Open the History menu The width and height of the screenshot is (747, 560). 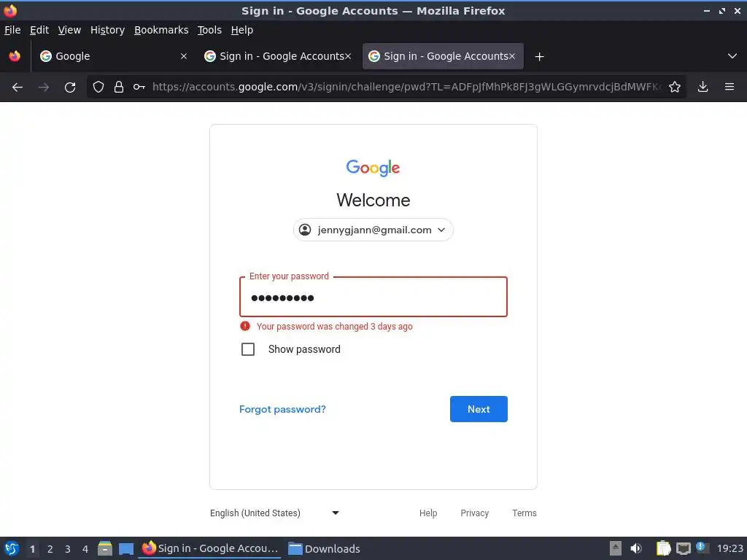coord(107,30)
